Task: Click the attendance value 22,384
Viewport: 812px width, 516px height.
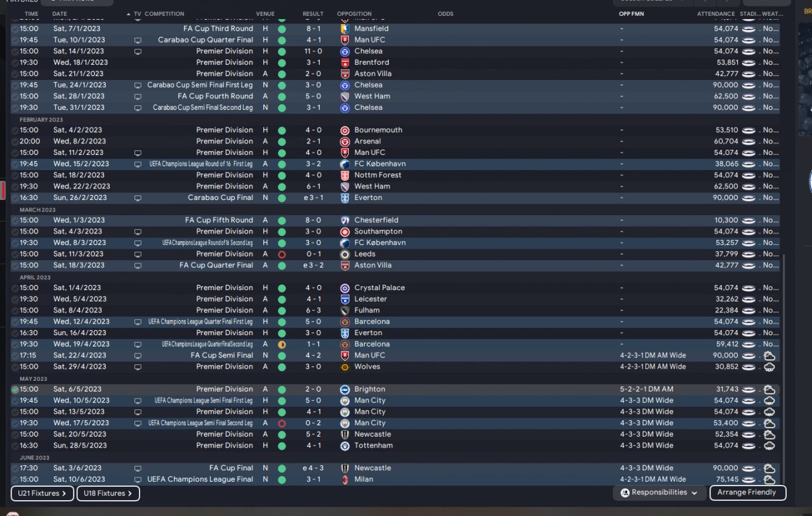Action: coord(726,310)
